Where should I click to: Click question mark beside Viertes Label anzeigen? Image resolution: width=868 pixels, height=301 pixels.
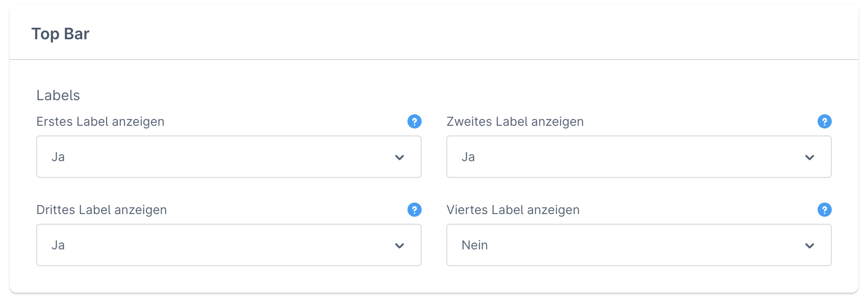pos(824,210)
